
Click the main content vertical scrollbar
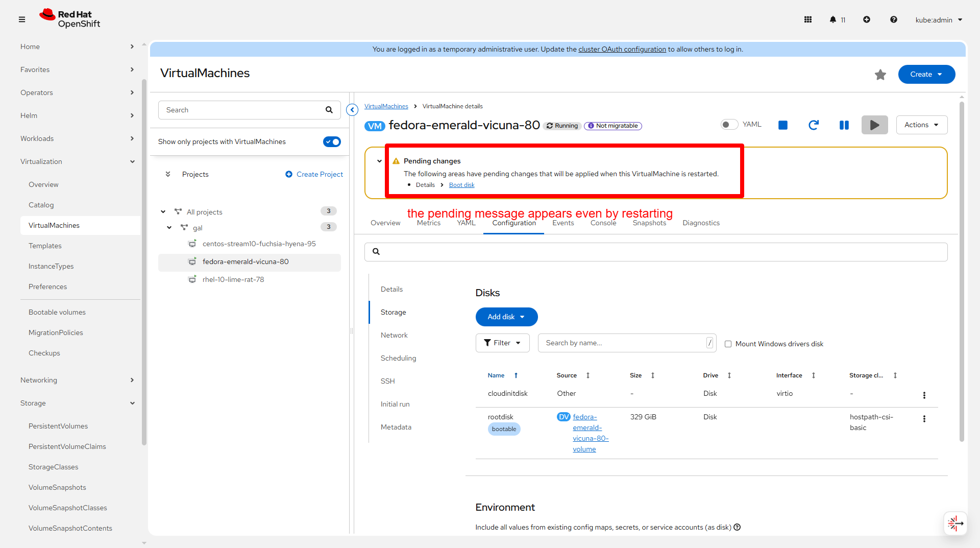[962, 271]
